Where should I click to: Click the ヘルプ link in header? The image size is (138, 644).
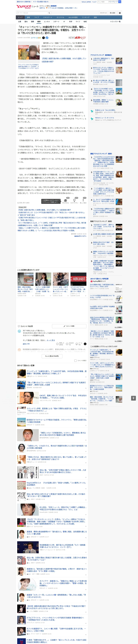click(x=94, y=2)
